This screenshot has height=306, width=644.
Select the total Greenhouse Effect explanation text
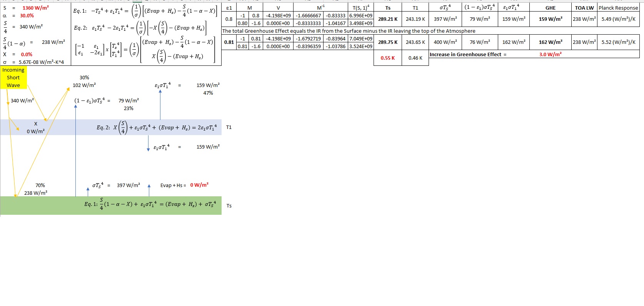[349, 31]
